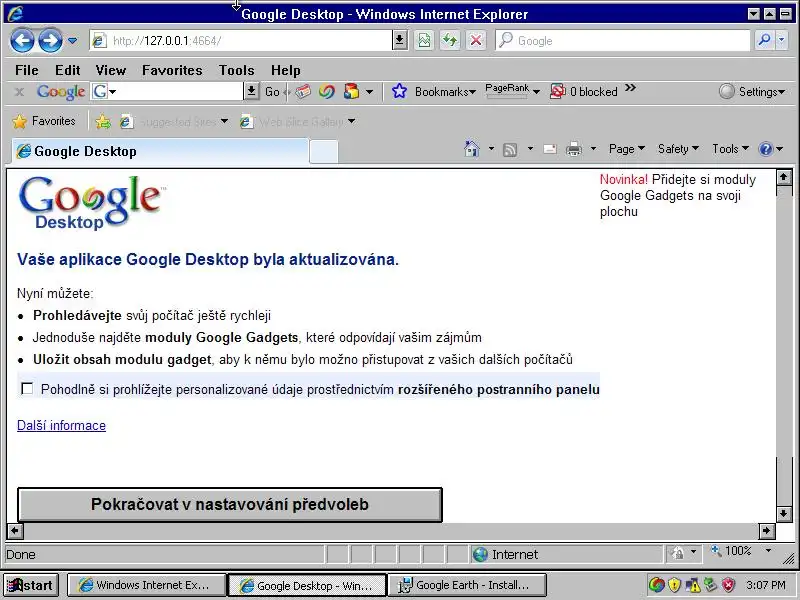Screen dimensions: 800x600
Task: Click the yellow security shield tray icon
Action: tap(674, 585)
